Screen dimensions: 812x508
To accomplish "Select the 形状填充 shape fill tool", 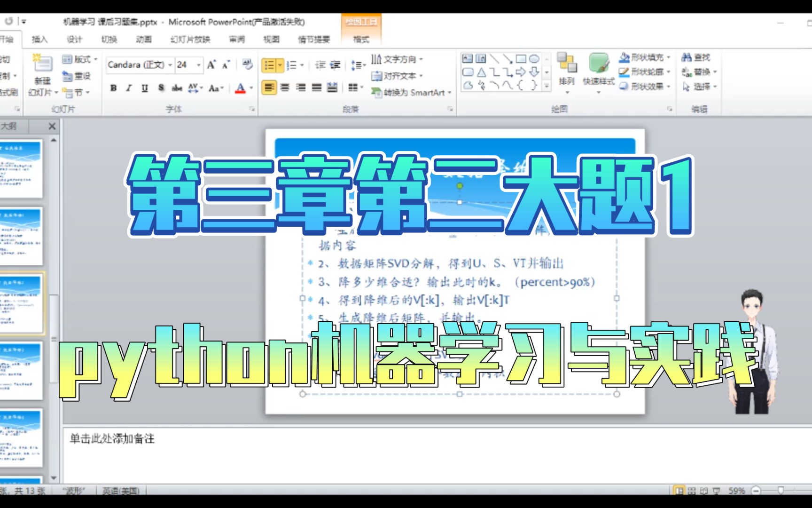I will point(642,58).
